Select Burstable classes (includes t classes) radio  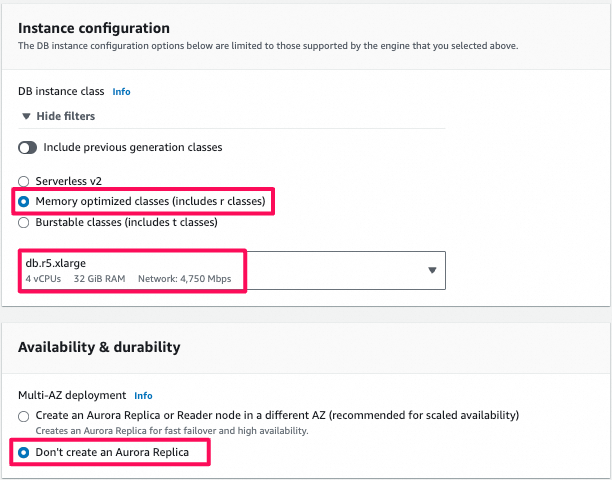(24, 222)
